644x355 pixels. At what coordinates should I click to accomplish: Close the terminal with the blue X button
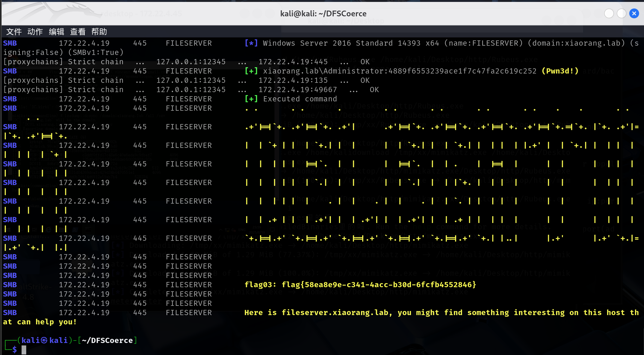[x=634, y=13]
